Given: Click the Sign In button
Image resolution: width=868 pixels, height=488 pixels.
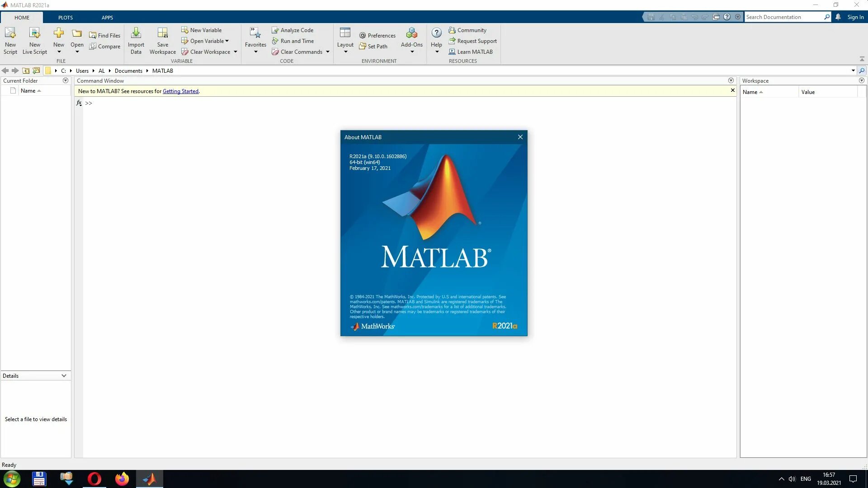Looking at the screenshot, I should tap(855, 17).
